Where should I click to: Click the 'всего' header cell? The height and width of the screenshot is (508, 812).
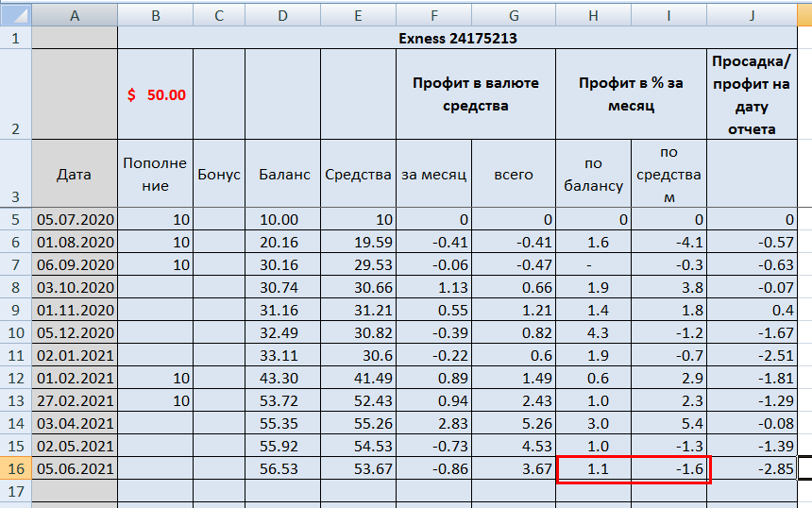click(514, 174)
